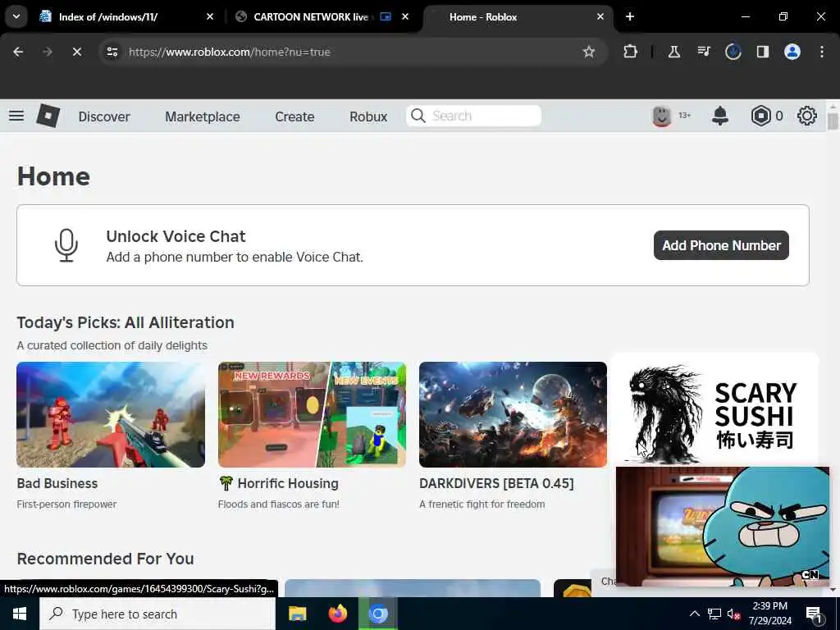The image size is (840, 630).
Task: Open the media controls icon in toolbar
Action: pos(704,52)
